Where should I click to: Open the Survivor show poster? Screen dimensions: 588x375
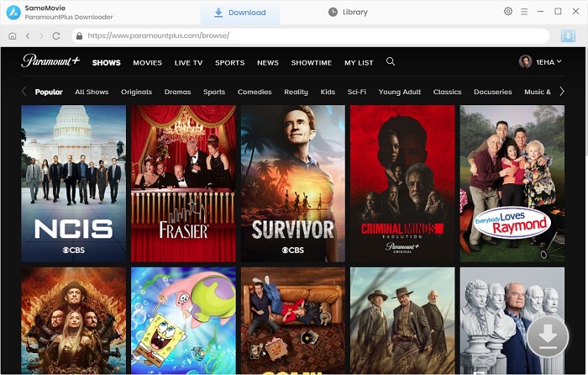point(293,183)
